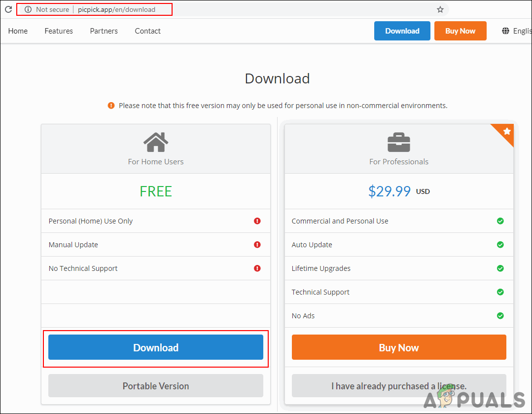Reload the page with the refresh icon

pyautogui.click(x=8, y=9)
